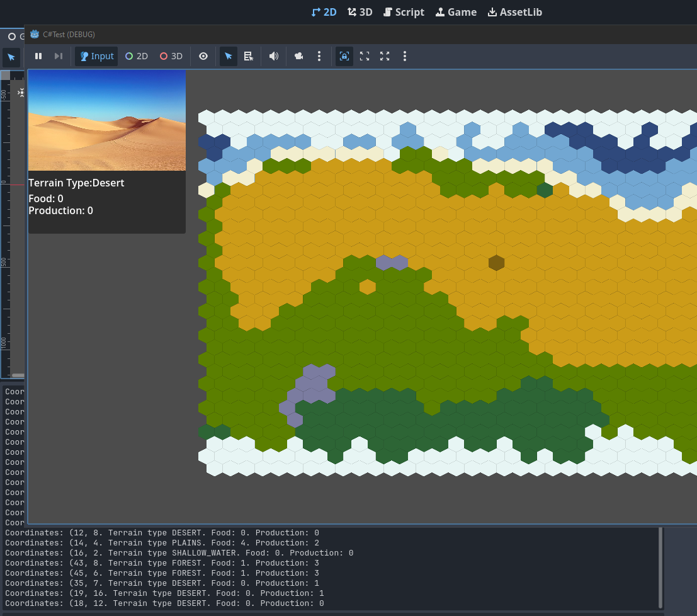Enable 3D node selection mode
Viewport: 697px width, 616px height.
coord(171,56)
